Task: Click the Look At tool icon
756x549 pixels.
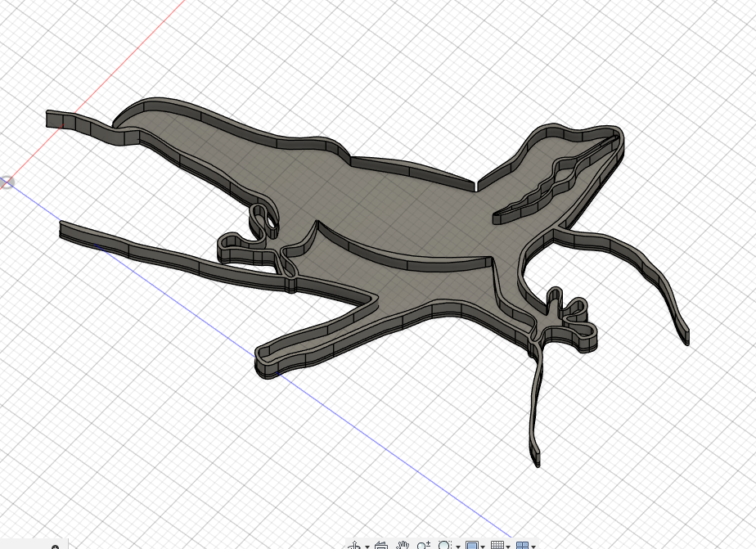Action: coord(381,545)
